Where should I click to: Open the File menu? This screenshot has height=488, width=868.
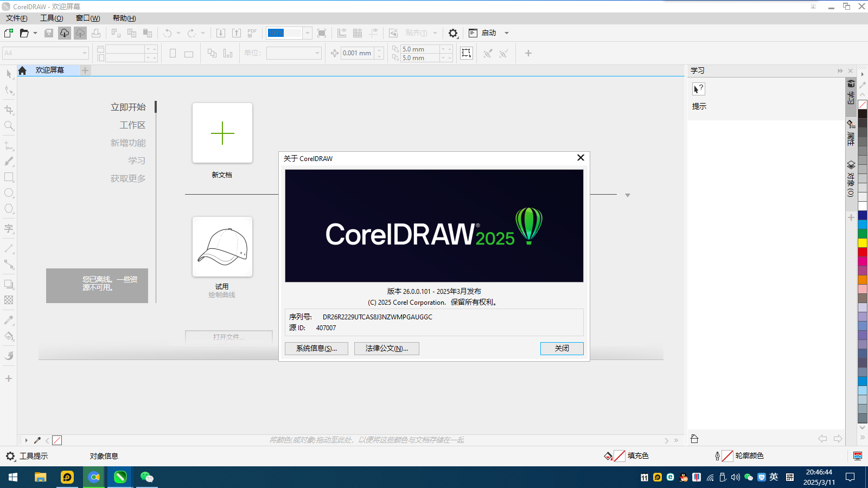point(17,18)
